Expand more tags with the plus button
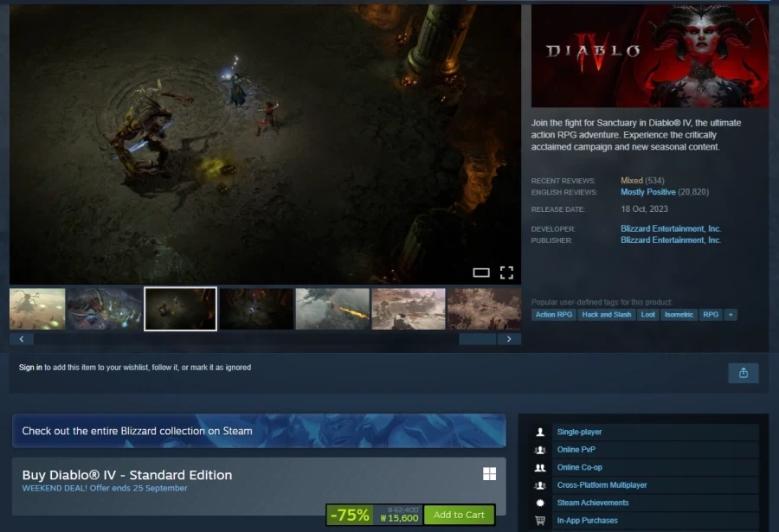 731,314
